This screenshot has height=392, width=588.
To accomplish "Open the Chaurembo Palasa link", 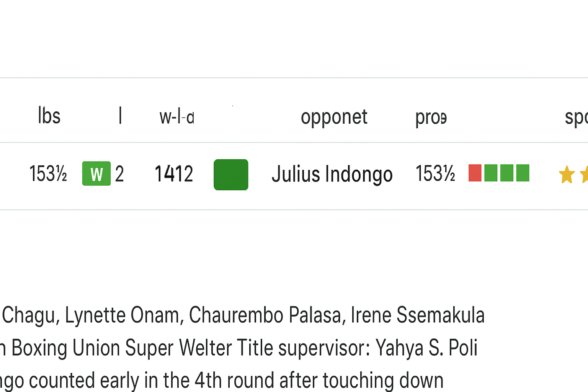I will [265, 315].
